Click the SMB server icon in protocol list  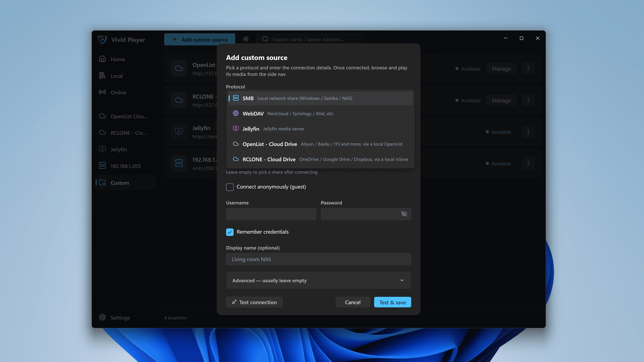pos(236,98)
